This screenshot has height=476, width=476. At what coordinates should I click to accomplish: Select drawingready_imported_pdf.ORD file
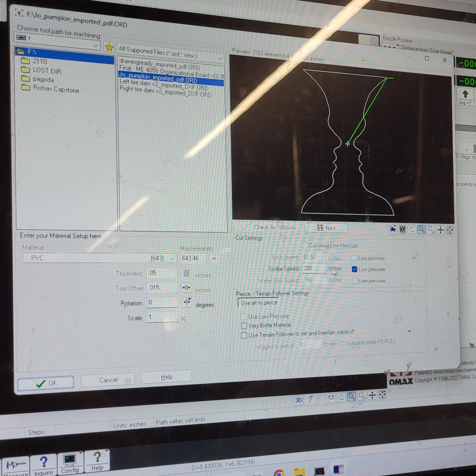pyautogui.click(x=160, y=64)
